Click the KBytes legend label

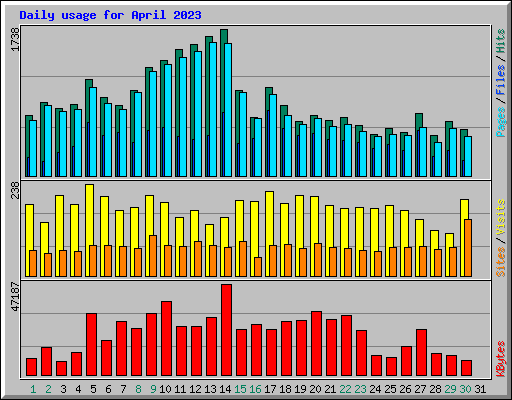tap(501, 359)
